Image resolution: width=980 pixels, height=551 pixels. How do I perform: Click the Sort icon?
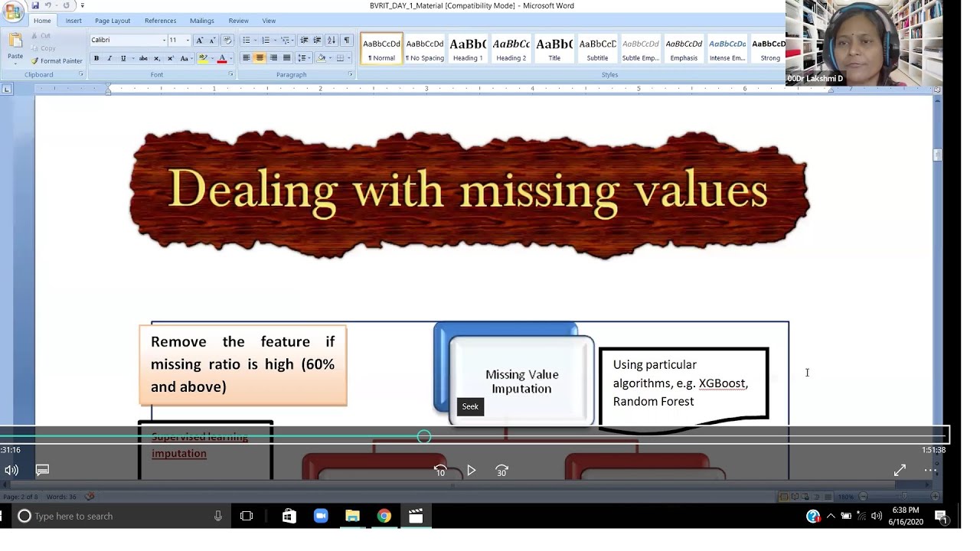(332, 40)
